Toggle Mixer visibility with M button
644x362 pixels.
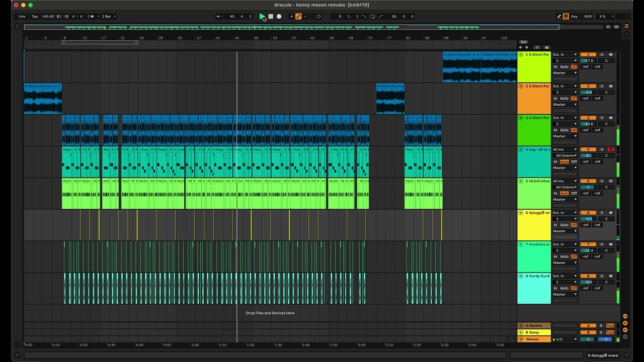coord(625,330)
